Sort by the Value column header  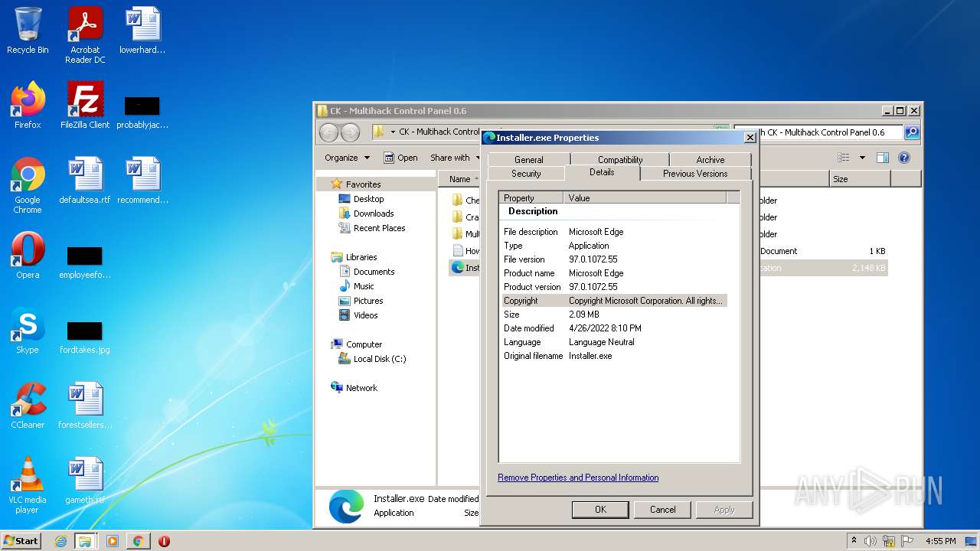tap(645, 198)
